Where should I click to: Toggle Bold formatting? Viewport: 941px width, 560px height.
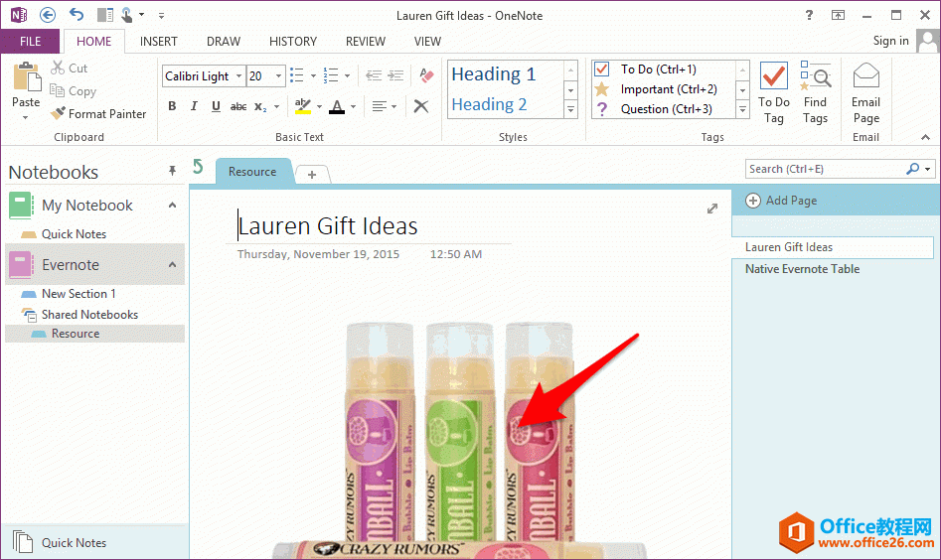(172, 106)
